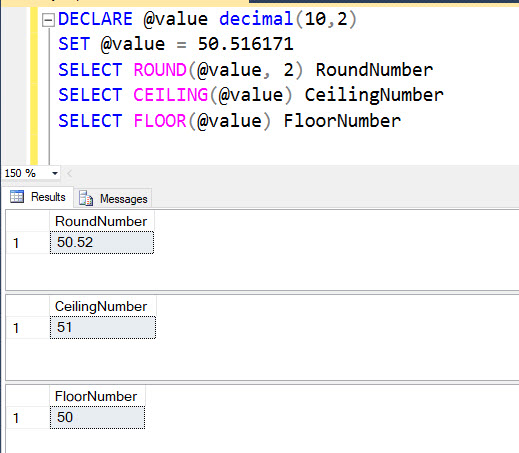Click the RoundNumber alias in the query
519x453 pixels.
point(374,70)
